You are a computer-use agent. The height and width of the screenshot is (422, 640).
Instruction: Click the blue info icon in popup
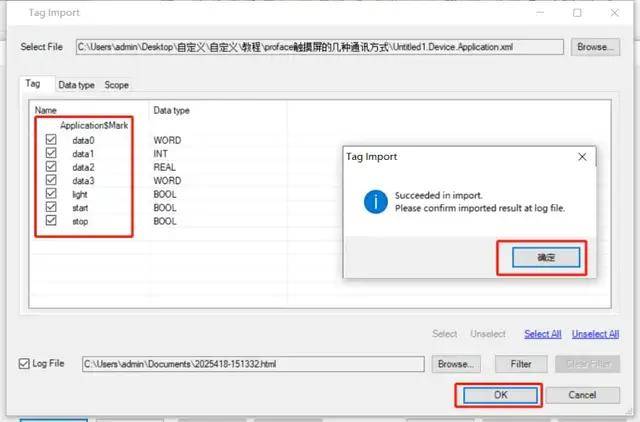tap(376, 202)
